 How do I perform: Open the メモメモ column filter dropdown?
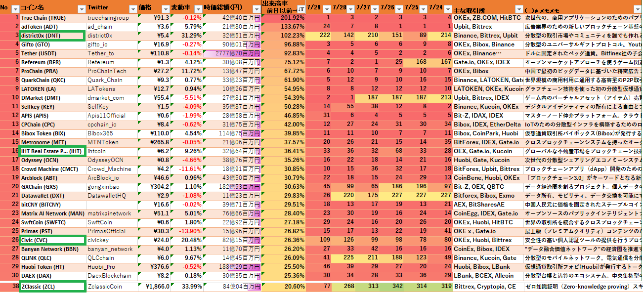coord(638,9)
